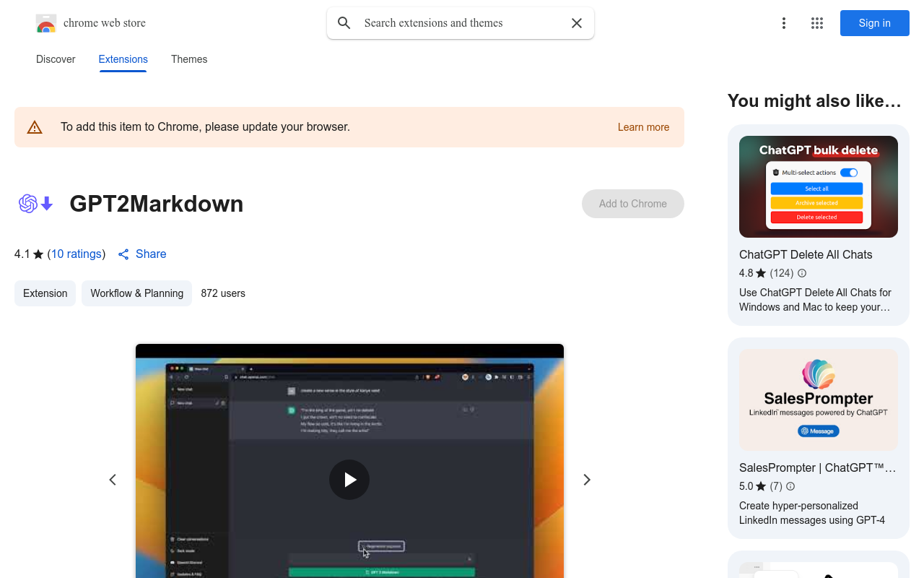This screenshot has height=578, width=924.
Task: Click the You might also like heading
Action: (814, 101)
